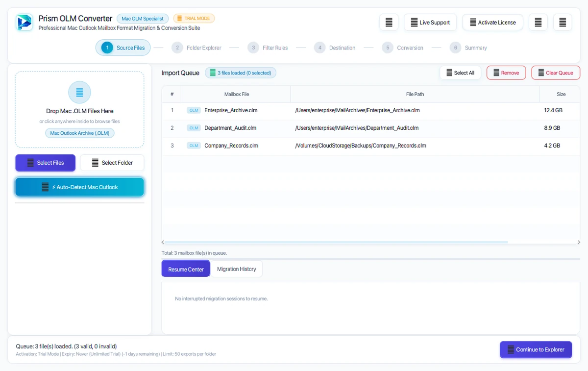The width and height of the screenshot is (588, 371).
Task: Open Live Support
Action: (x=430, y=23)
